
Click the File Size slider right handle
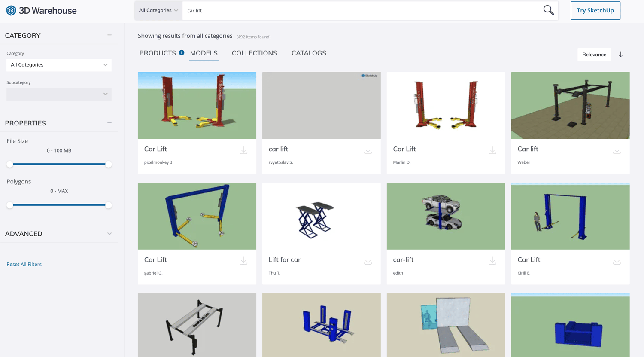coord(109,164)
